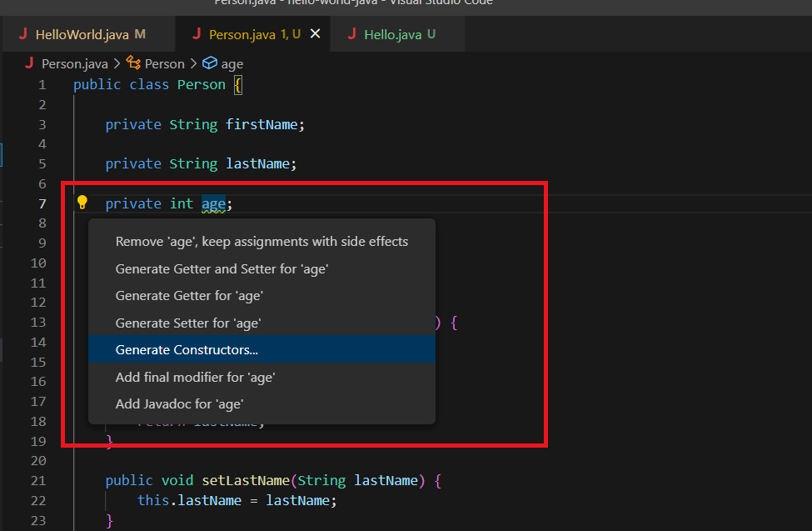Screen dimensions: 812x531
Task: Select "Remove 'age', keep assignments with side effects"
Action: point(262,242)
